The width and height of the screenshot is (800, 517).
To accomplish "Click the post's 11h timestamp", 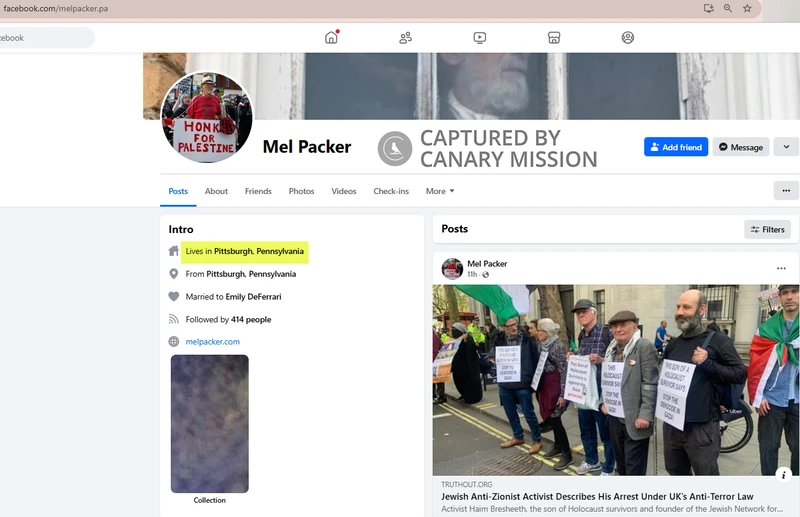I will click(472, 275).
